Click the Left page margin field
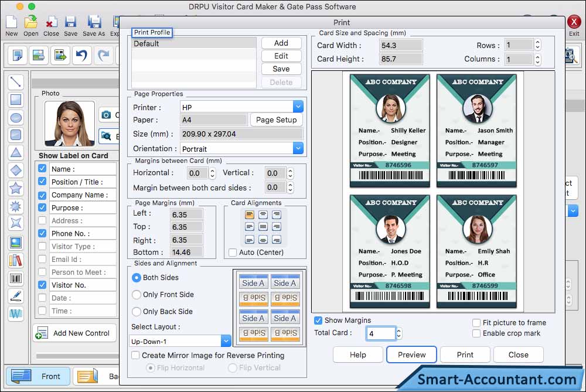The height and width of the screenshot is (392, 586). tap(187, 215)
